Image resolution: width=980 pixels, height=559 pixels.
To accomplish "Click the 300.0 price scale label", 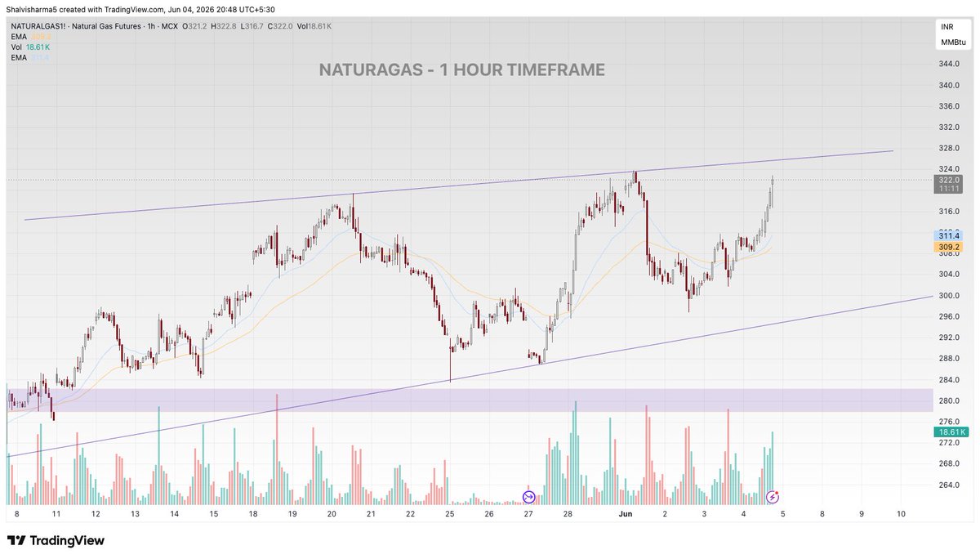I will click(x=949, y=296).
